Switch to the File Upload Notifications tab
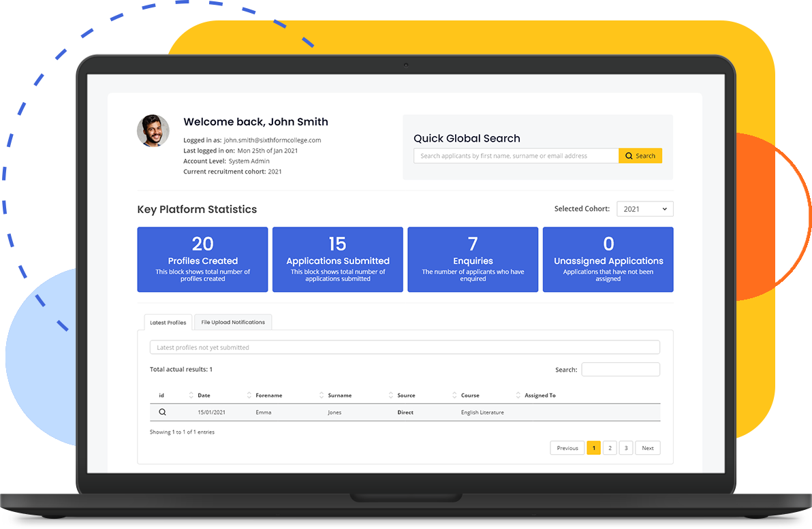The image size is (812, 529). [233, 322]
